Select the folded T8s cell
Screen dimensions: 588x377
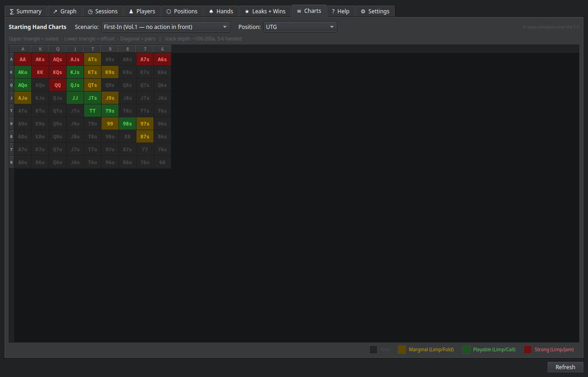click(x=128, y=111)
